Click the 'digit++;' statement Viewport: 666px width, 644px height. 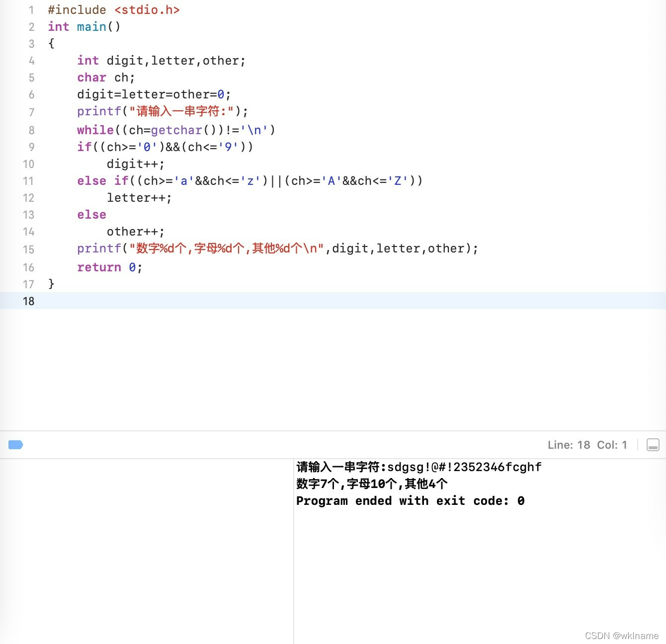pos(136,164)
